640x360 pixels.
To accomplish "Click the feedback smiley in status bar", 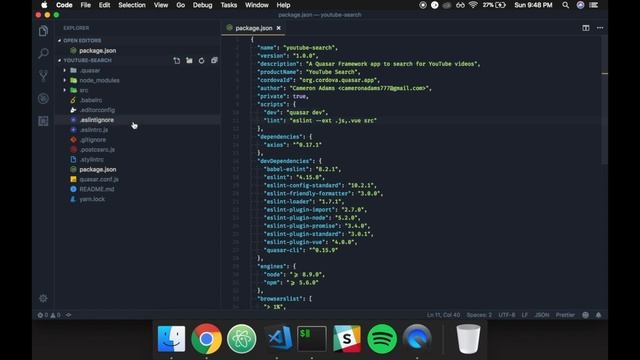I will [x=585, y=315].
